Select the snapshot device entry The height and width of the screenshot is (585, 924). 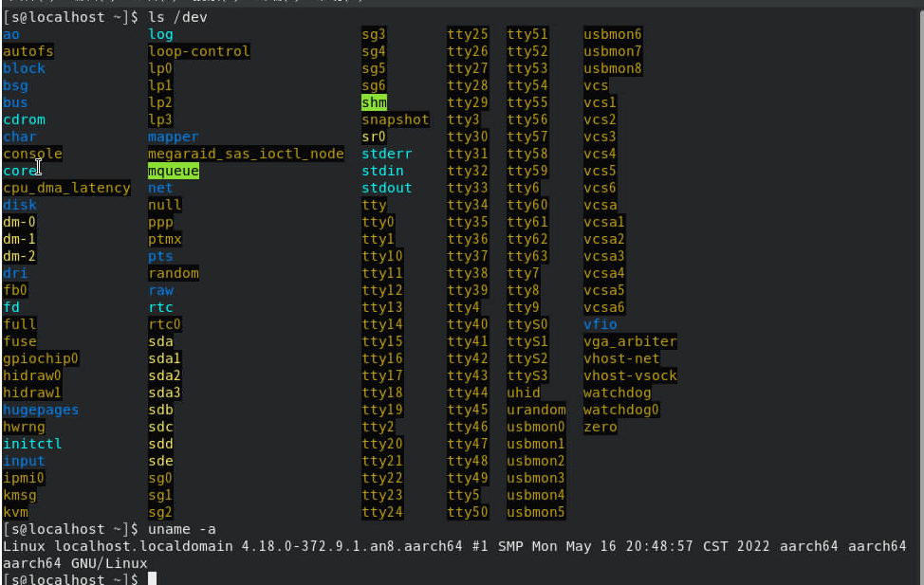395,119
